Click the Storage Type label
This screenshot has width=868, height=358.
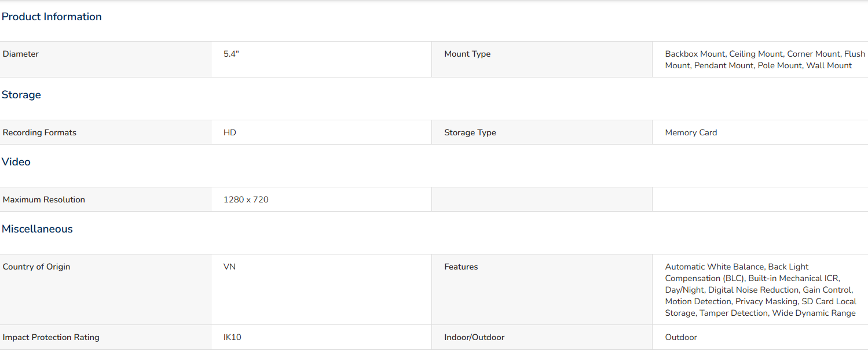pos(470,132)
